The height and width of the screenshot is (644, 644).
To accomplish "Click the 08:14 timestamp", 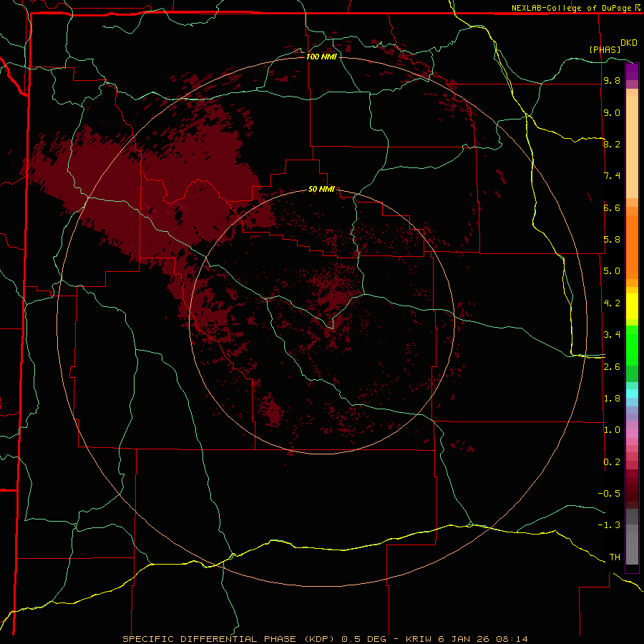I will click(512, 639).
